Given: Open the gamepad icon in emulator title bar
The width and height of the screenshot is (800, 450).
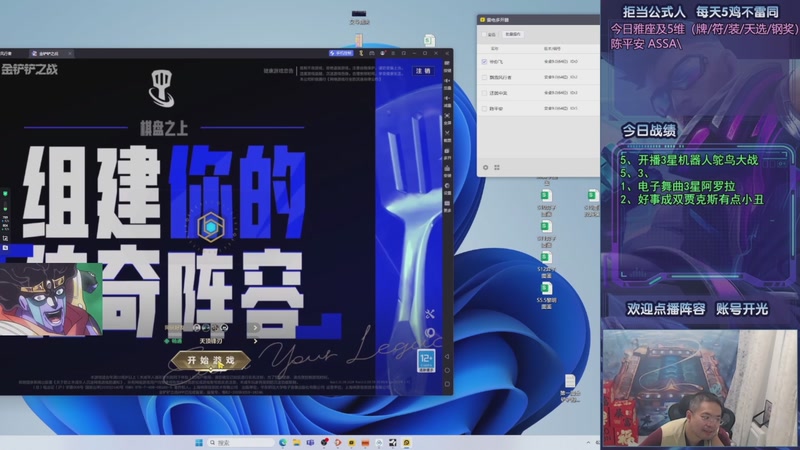Looking at the screenshot, I should (x=372, y=53).
